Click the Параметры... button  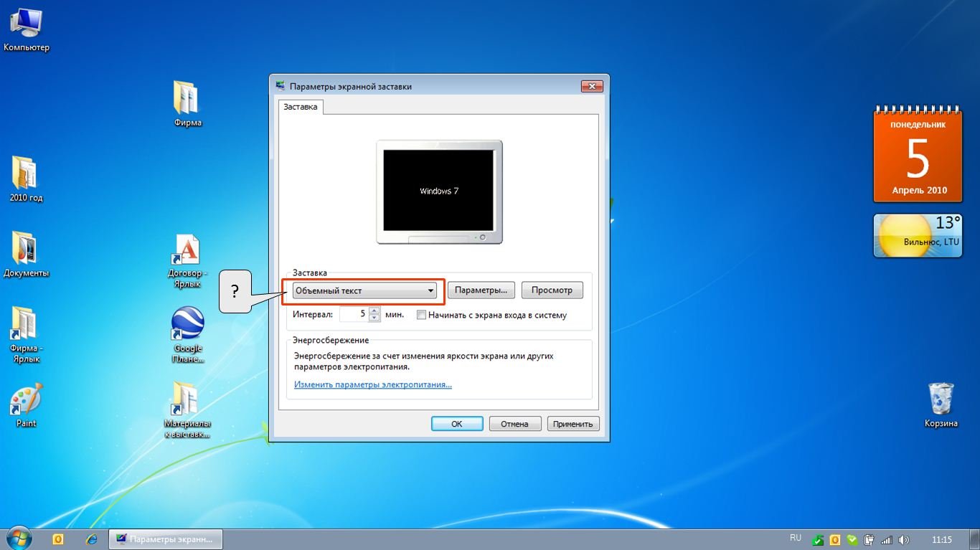tap(481, 290)
